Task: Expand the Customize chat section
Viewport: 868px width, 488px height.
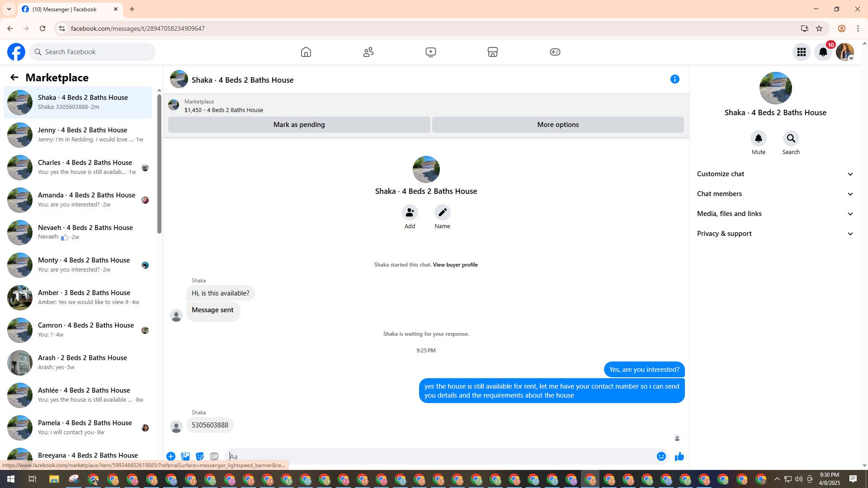Action: tap(775, 174)
